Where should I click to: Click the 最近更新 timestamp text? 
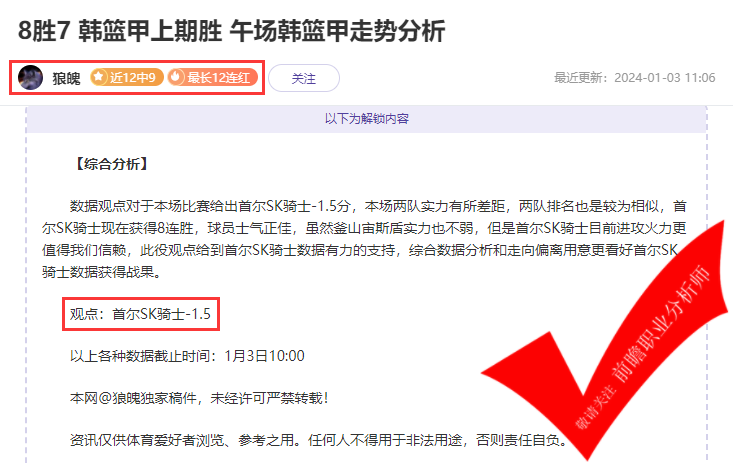[634, 78]
